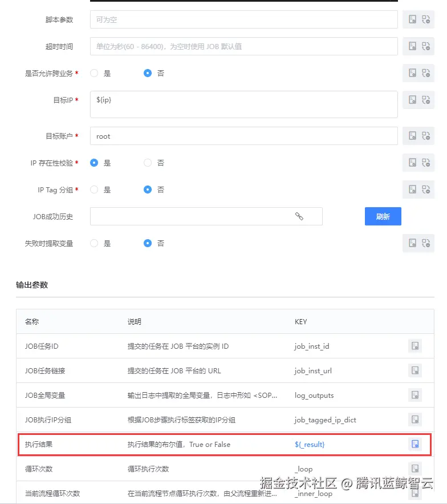Click the highlighted icon for 执行结果 output
The image size is (447, 504).
(x=415, y=444)
